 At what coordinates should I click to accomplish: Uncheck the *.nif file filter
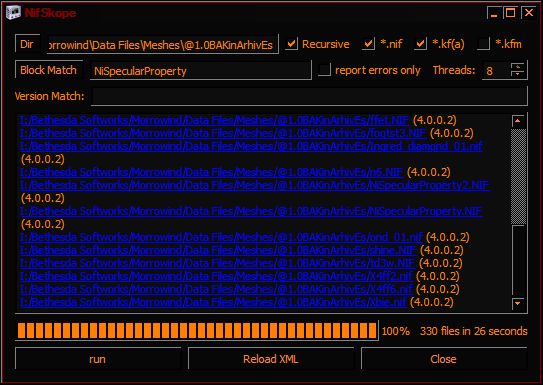(368, 44)
